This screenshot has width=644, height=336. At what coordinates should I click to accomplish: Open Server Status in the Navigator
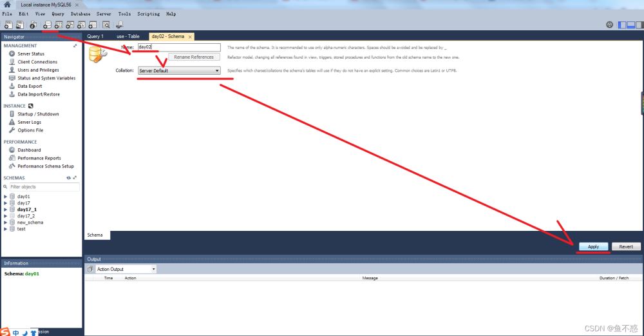pos(31,54)
